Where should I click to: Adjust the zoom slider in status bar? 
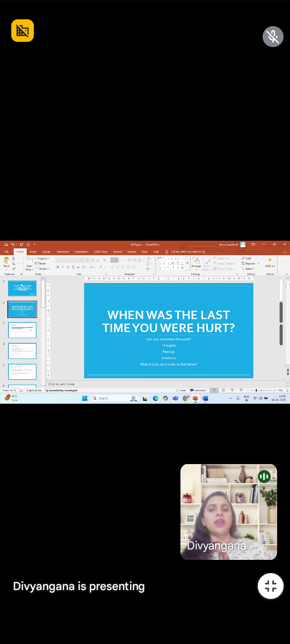click(256, 390)
